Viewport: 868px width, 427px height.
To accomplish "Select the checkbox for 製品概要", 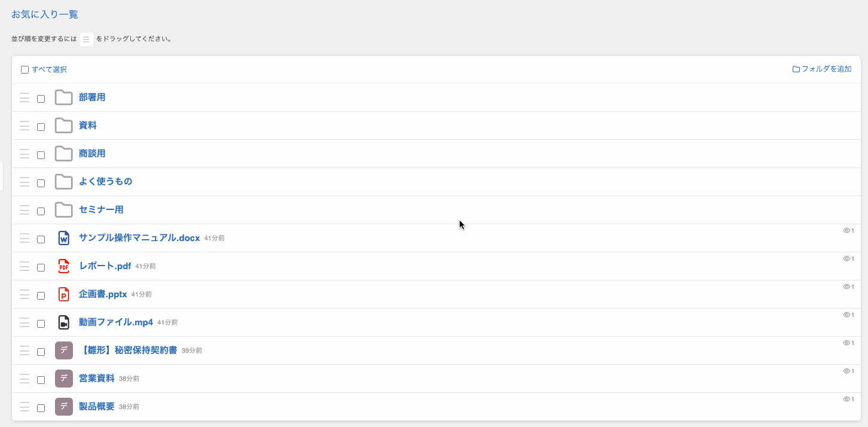I will tap(41, 408).
